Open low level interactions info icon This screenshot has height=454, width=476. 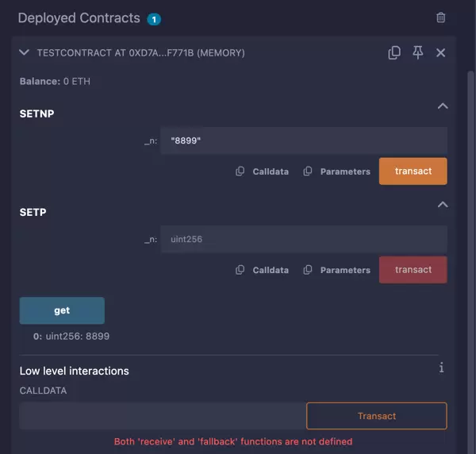coord(441,367)
